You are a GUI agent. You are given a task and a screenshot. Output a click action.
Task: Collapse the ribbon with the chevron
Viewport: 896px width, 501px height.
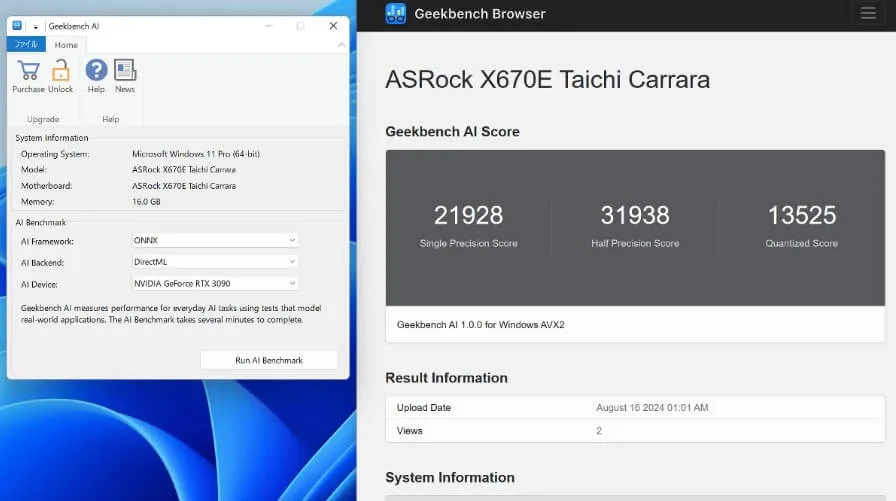[341, 45]
